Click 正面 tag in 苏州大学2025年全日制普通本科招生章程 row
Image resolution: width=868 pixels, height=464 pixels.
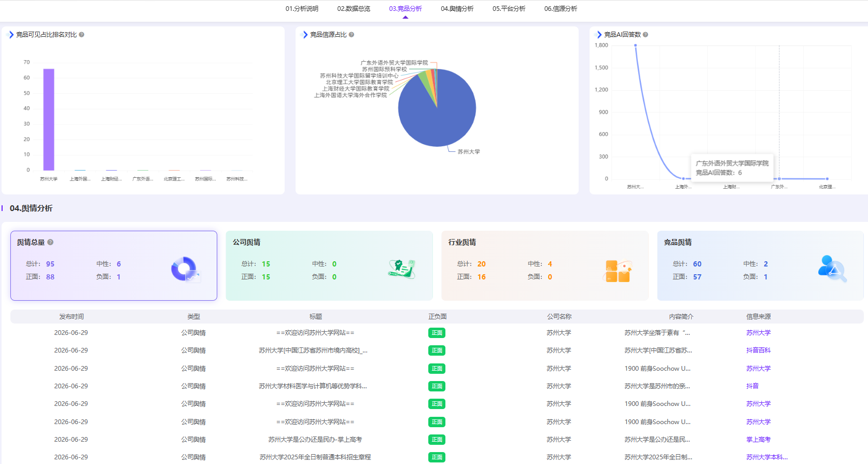[x=437, y=457]
